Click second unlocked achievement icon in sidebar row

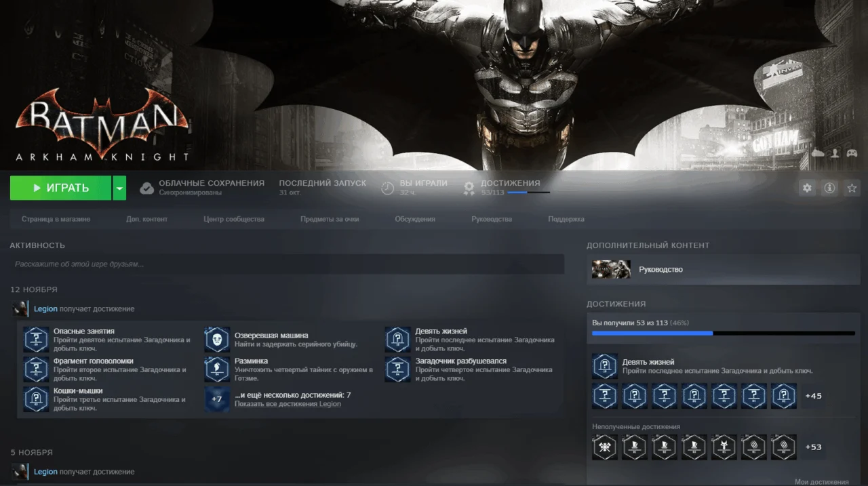tap(635, 396)
